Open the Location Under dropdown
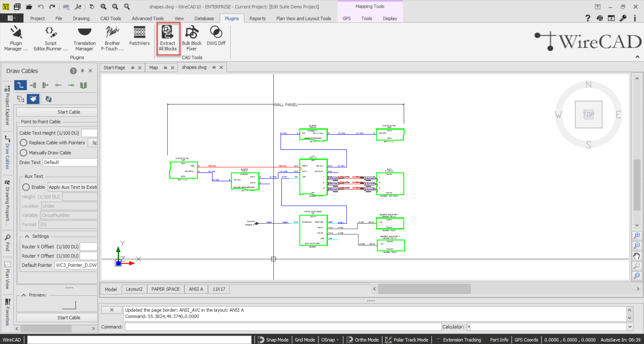Screen dimensions: 644x344 (69, 206)
